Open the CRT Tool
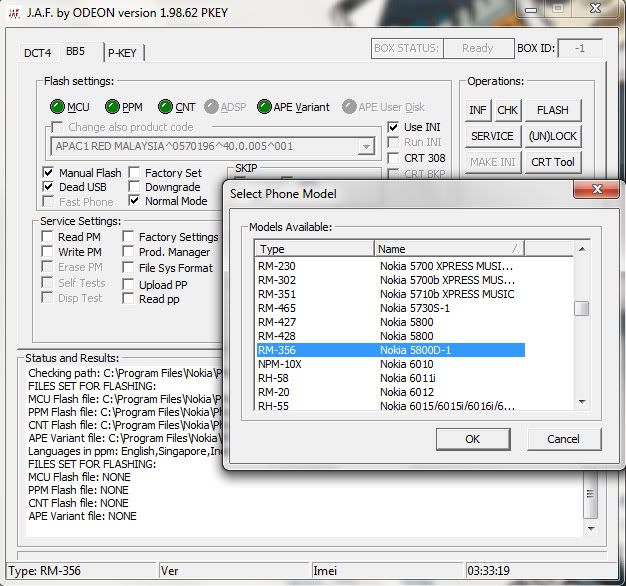Image resolution: width=626 pixels, height=586 pixels. point(553,162)
